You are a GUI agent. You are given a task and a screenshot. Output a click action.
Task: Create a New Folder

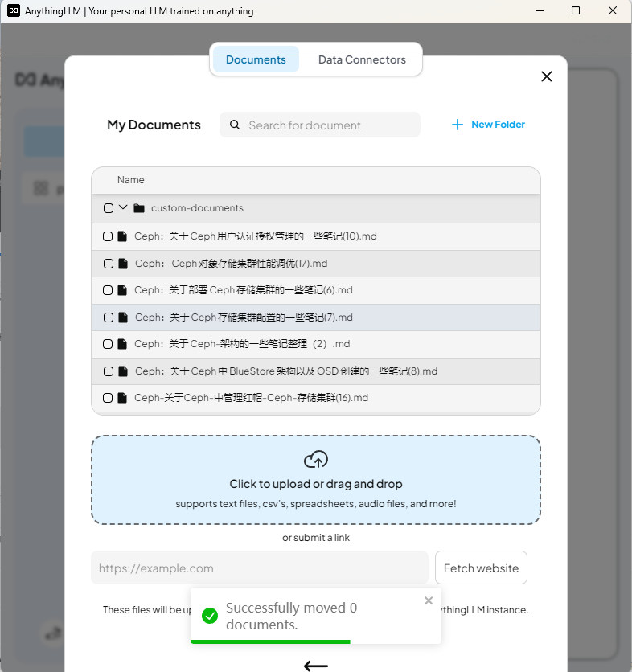click(488, 125)
